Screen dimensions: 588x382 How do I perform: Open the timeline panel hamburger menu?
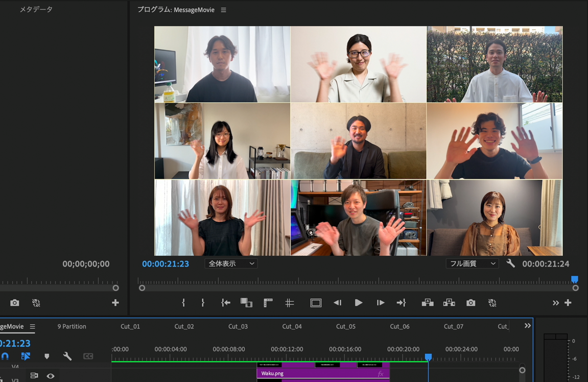33,326
